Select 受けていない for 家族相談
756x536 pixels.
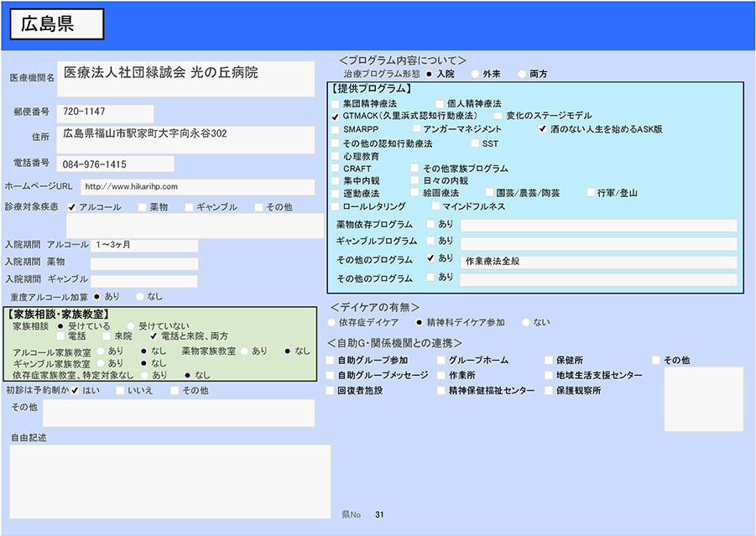click(131, 325)
